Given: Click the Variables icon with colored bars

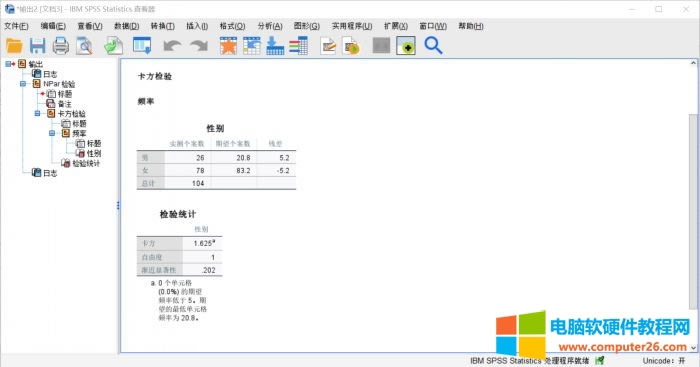Looking at the screenshot, I should pyautogui.click(x=298, y=46).
